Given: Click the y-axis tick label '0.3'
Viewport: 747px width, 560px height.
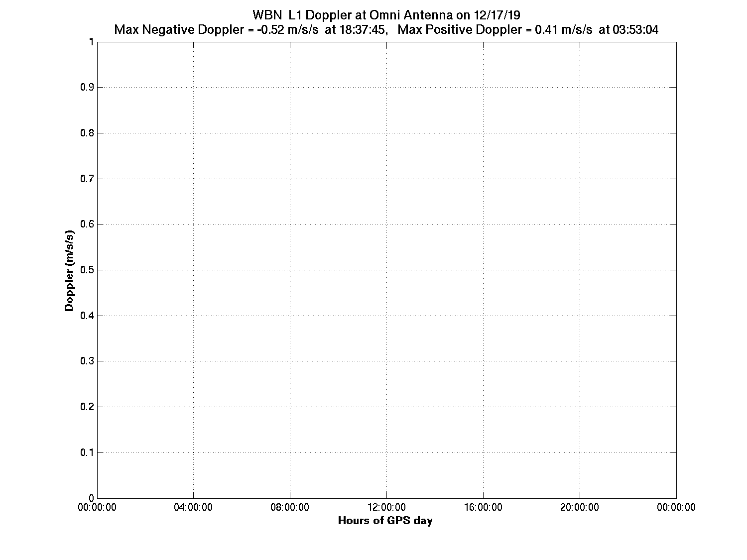Looking at the screenshot, I should (x=87, y=361).
